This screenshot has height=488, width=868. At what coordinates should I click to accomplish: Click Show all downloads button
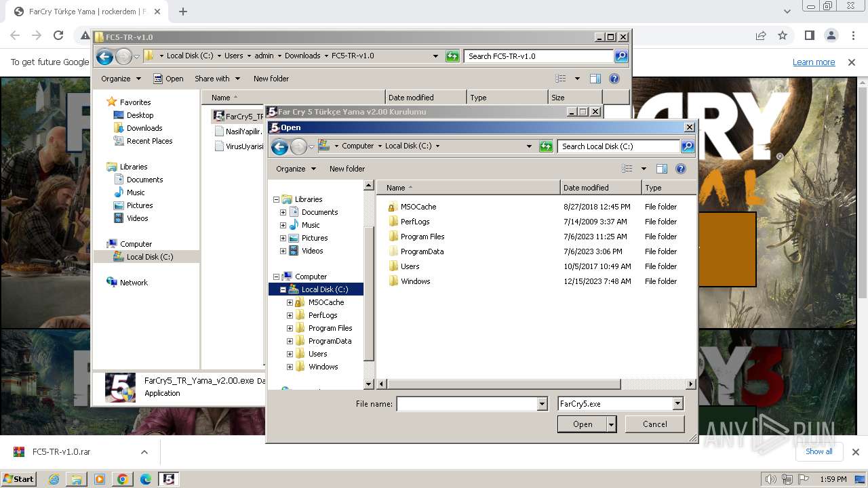818,451
